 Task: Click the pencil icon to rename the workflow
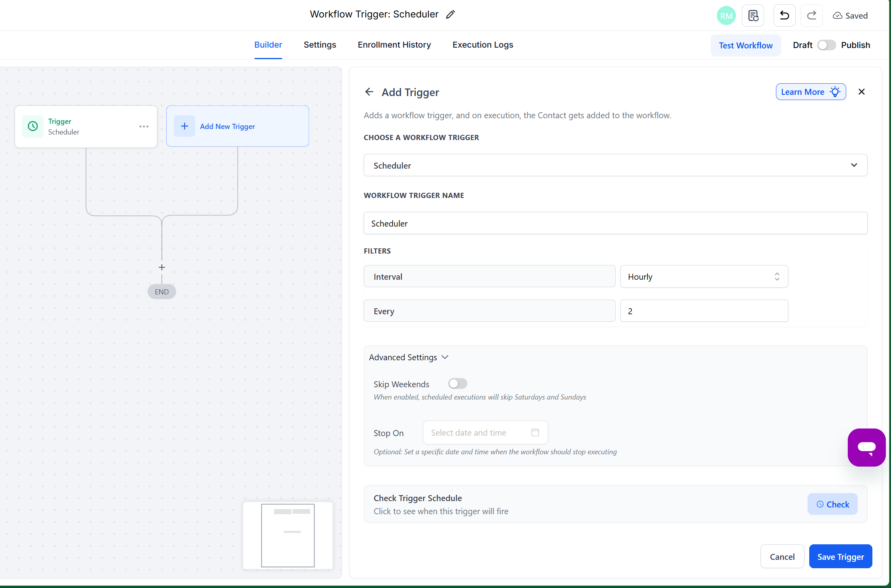click(x=450, y=14)
